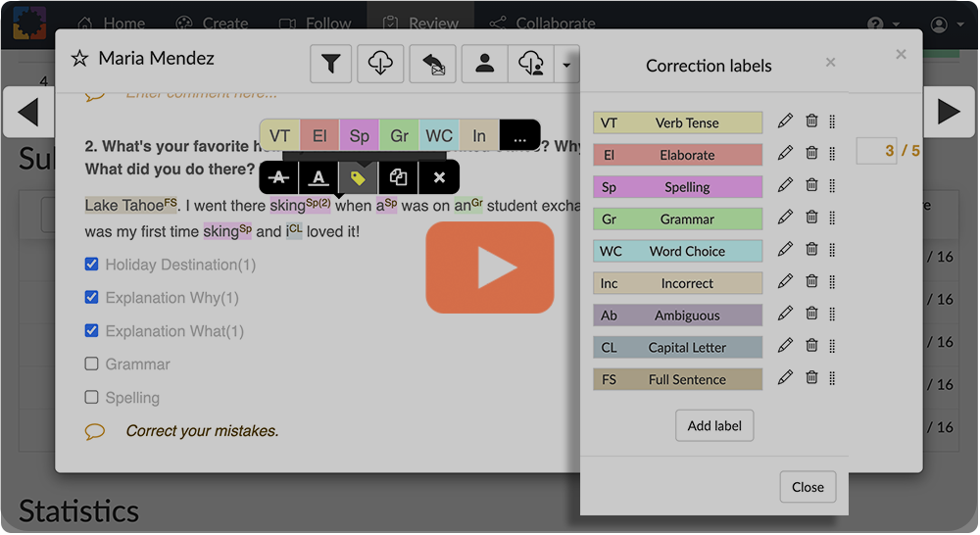Apply the strikethrough text tool
This screenshot has height=535, width=980.
[x=278, y=177]
